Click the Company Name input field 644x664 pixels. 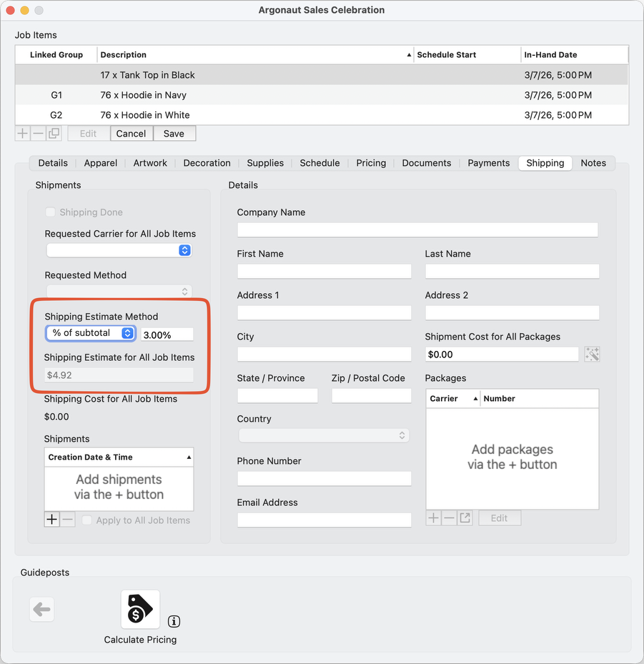click(417, 229)
